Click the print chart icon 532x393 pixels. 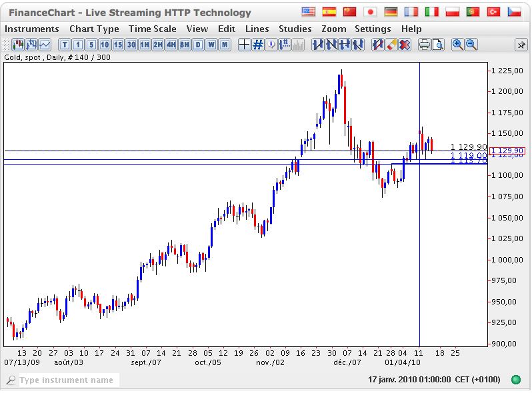coord(424,45)
